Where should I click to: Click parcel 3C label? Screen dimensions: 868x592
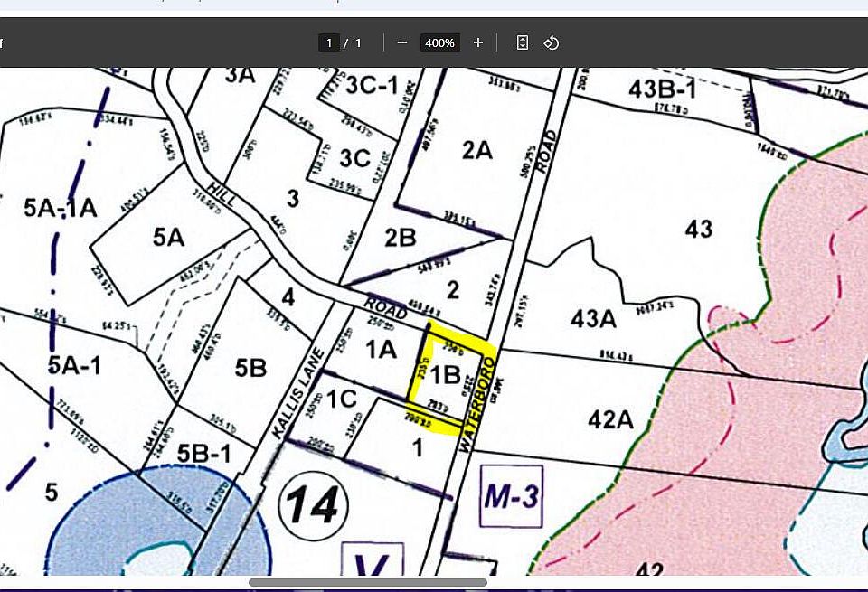pos(355,158)
